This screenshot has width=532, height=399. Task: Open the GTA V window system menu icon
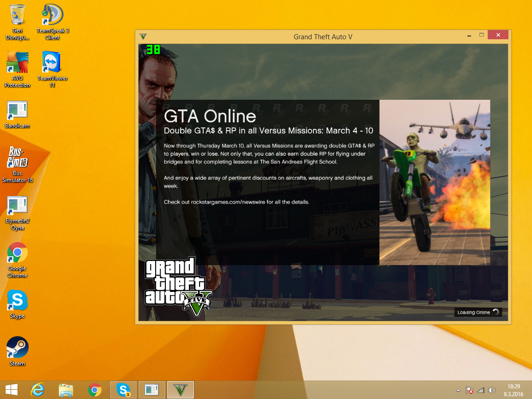(x=143, y=36)
